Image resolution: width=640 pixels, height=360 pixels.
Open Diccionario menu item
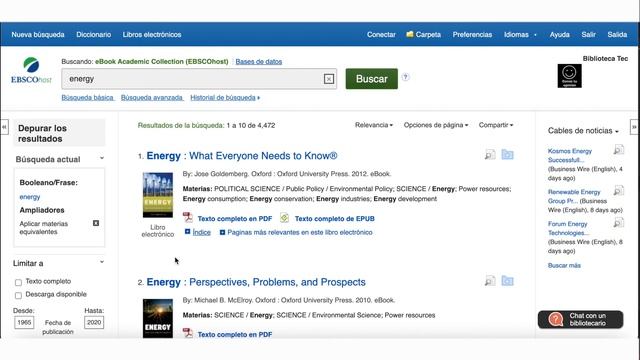tap(93, 35)
